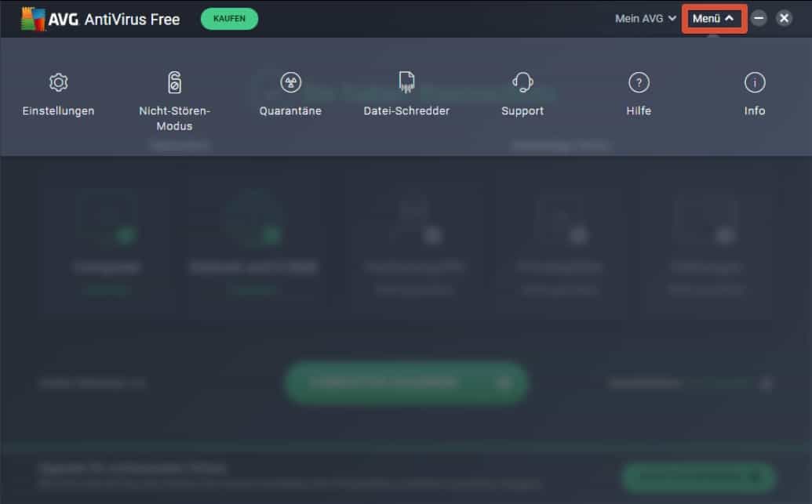
Task: Click the green KAUFEN button
Action: (229, 19)
